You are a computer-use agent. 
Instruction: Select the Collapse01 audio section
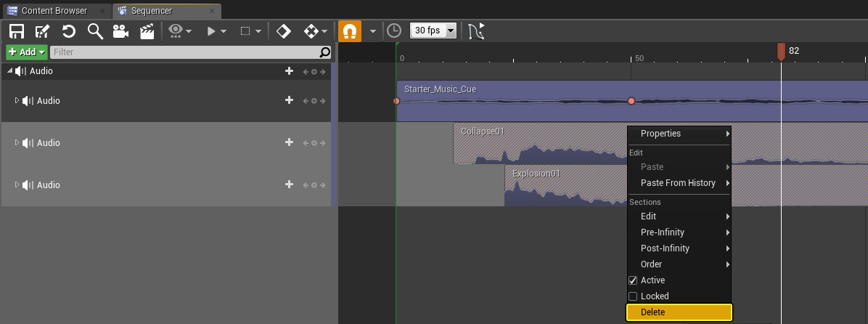pyautogui.click(x=540, y=143)
